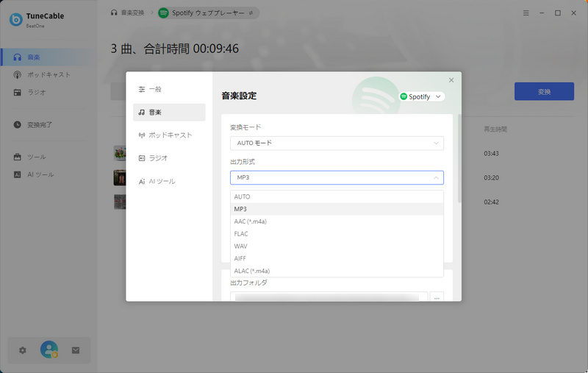Image resolution: width=588 pixels, height=373 pixels.
Task: Open the AI ツール sidebar page
Action: point(48,174)
